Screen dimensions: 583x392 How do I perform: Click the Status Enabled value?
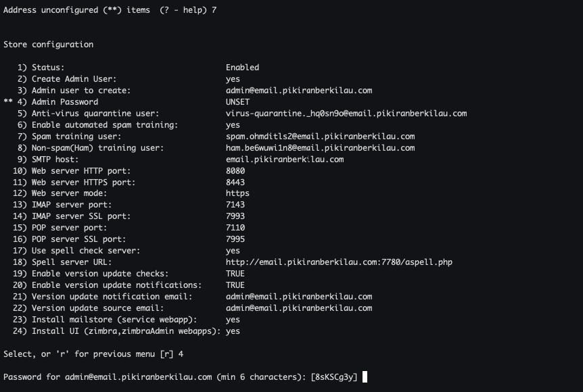click(x=242, y=68)
